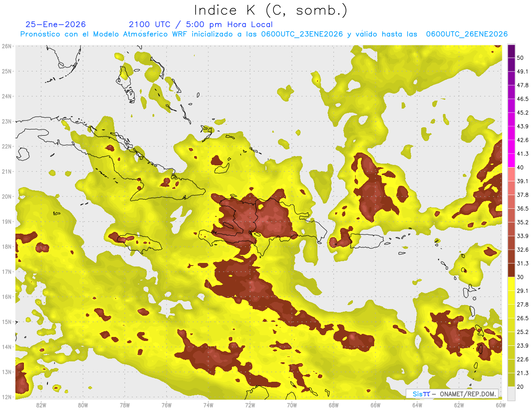Select the 21N latitude label
This screenshot has width=532, height=411.
(x=7, y=172)
